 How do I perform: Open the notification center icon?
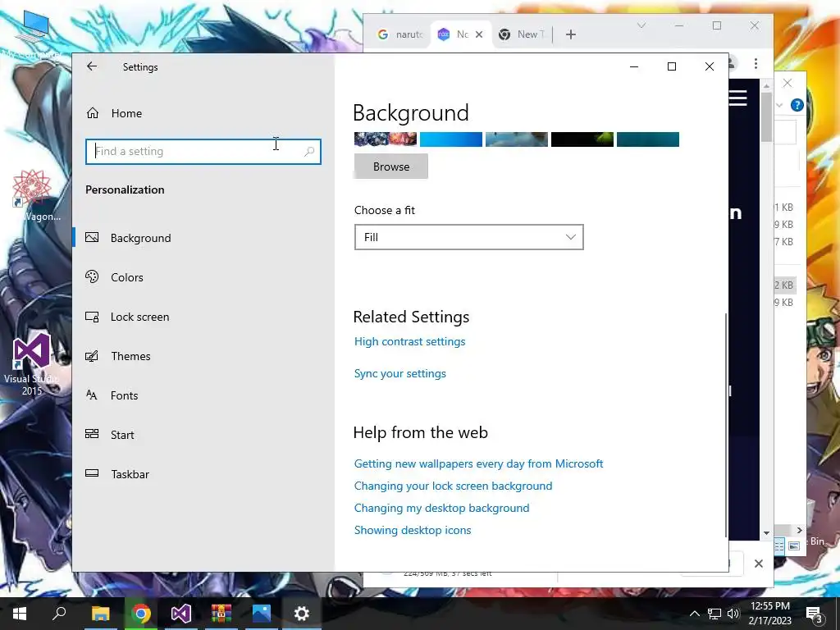point(815,614)
